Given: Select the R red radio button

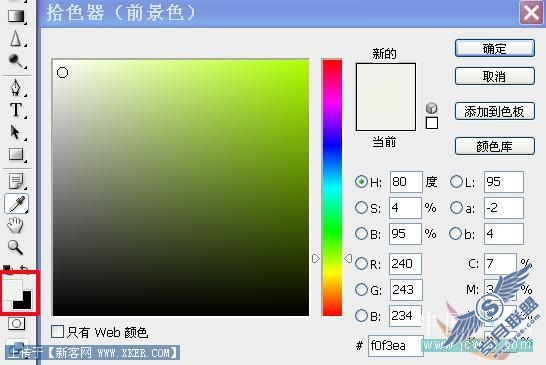Looking at the screenshot, I should coord(361,264).
